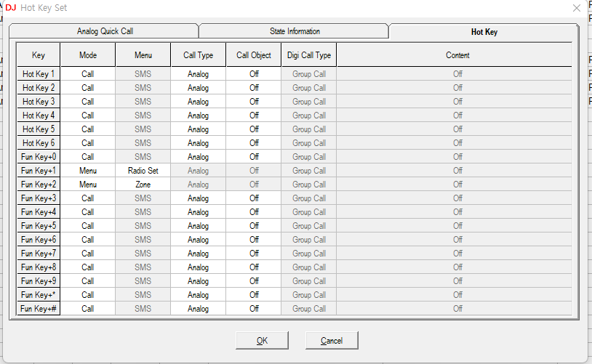Select the Fun Key+7 row label
The width and height of the screenshot is (592, 364).
point(39,254)
